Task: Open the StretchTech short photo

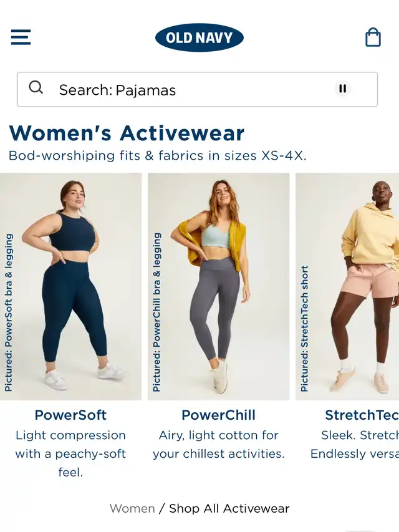Action: point(347,286)
